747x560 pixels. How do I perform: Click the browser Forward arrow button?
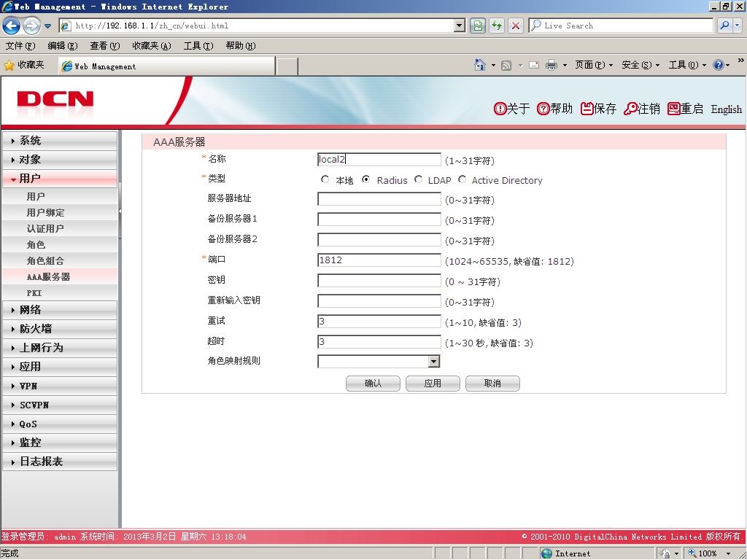31,26
